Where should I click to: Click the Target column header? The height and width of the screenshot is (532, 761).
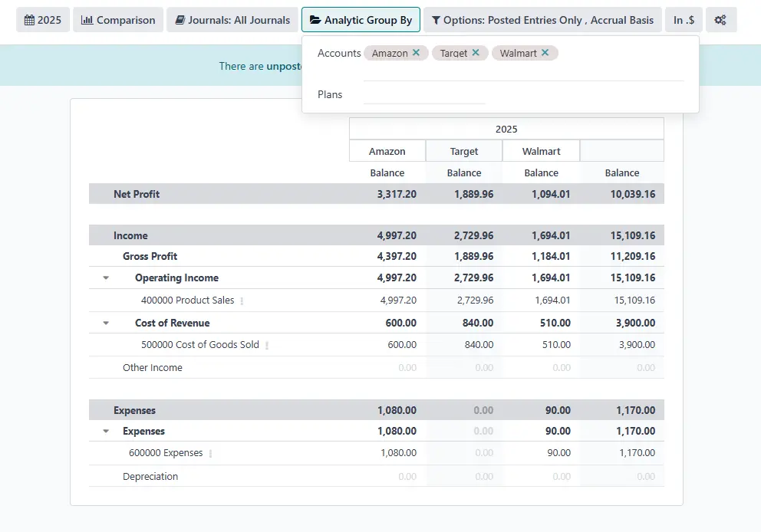[x=464, y=151]
